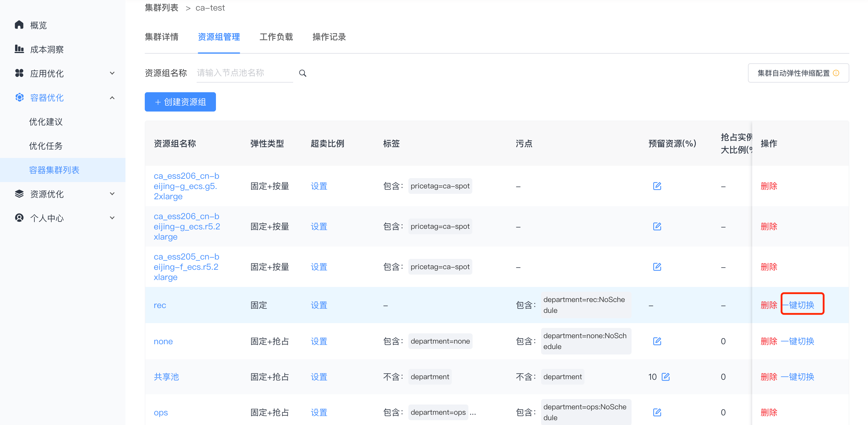Switch to the 资源组管理 tab
868x425 pixels.
[x=219, y=37]
